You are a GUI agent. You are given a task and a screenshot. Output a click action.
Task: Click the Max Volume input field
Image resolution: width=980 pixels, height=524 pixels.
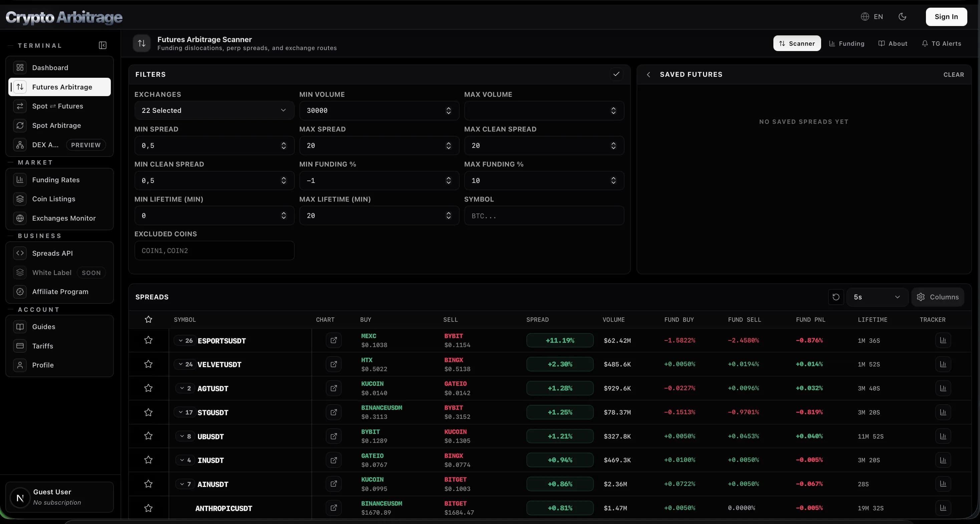tap(544, 110)
